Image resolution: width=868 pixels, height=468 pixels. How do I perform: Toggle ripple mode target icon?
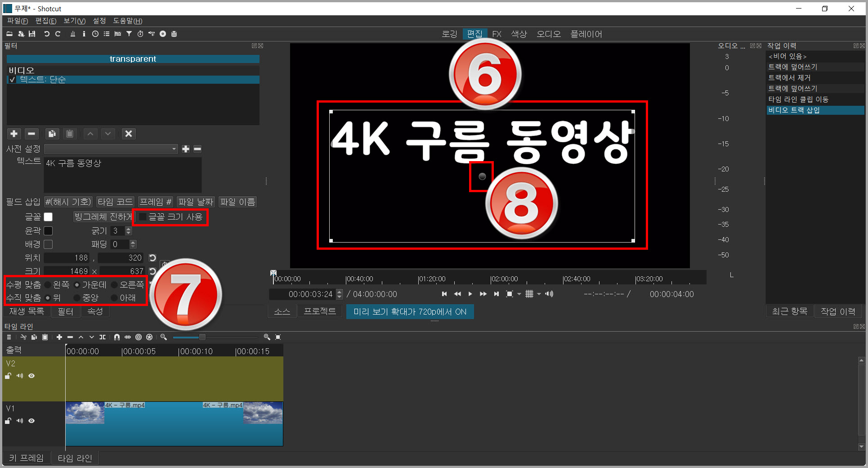pos(139,337)
